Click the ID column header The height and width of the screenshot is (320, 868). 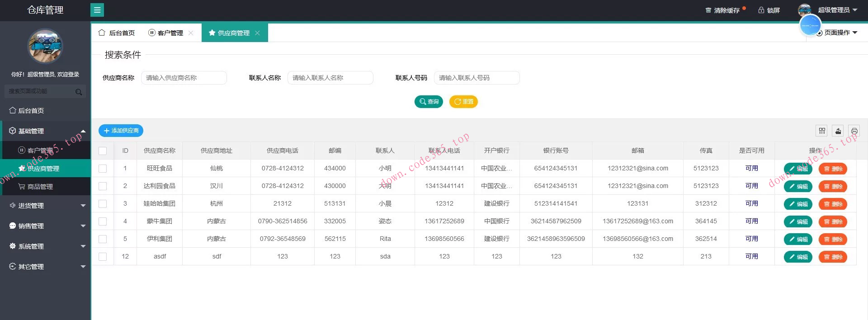[x=125, y=151]
